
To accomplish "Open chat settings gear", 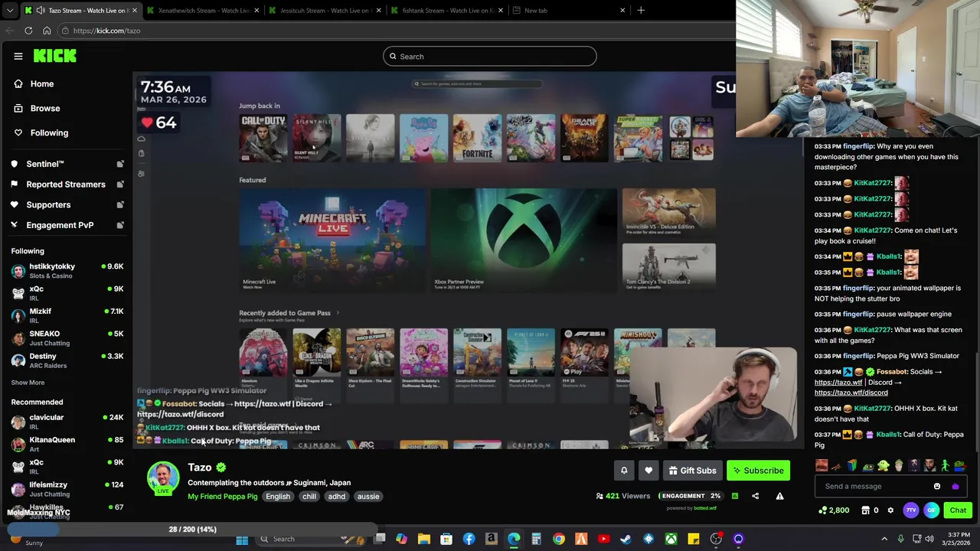I will coord(890,510).
